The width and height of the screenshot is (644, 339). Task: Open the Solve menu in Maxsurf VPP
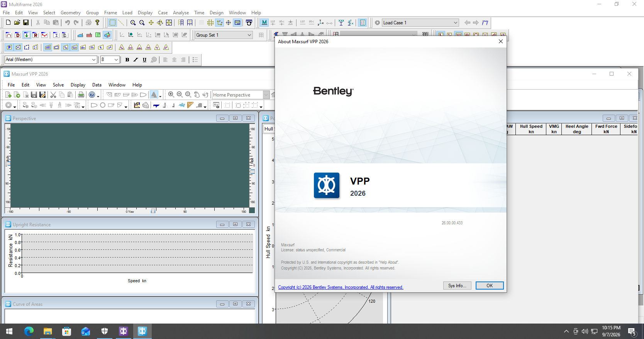58,85
